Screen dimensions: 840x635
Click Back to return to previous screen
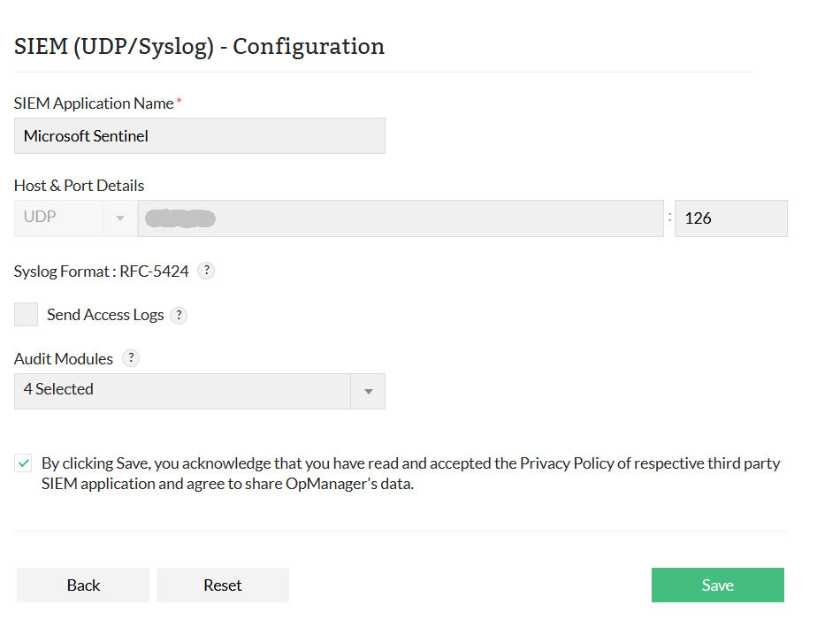tap(82, 585)
